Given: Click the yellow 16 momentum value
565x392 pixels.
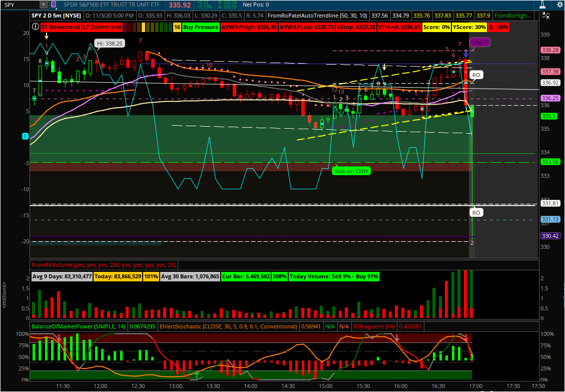Looking at the screenshot, I should (x=177, y=27).
